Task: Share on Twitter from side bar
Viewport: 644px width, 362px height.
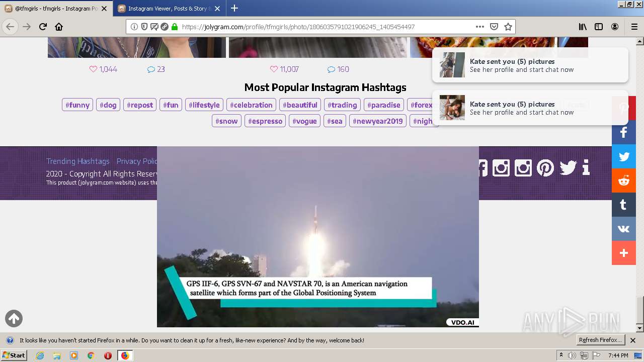Action: point(624,156)
